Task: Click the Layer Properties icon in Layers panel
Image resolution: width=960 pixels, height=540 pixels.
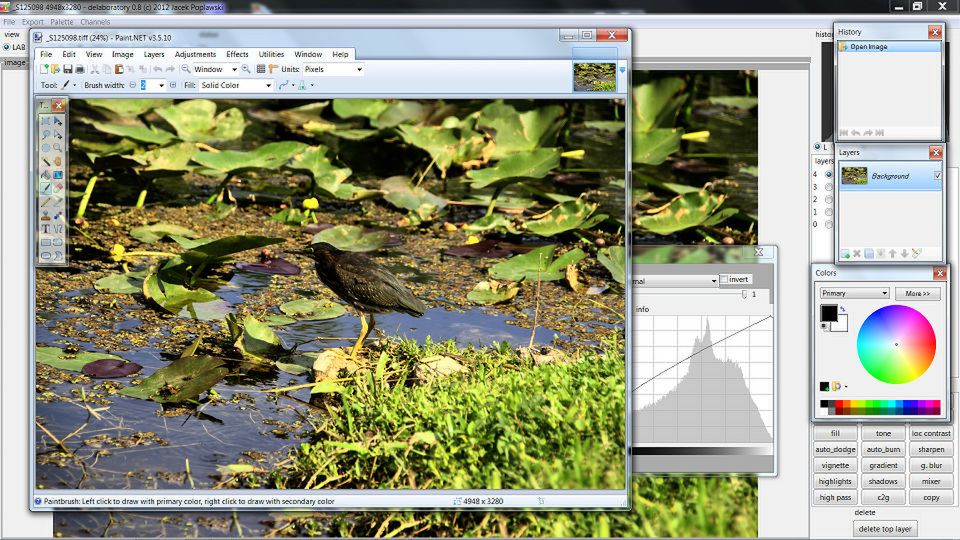Action: point(917,253)
